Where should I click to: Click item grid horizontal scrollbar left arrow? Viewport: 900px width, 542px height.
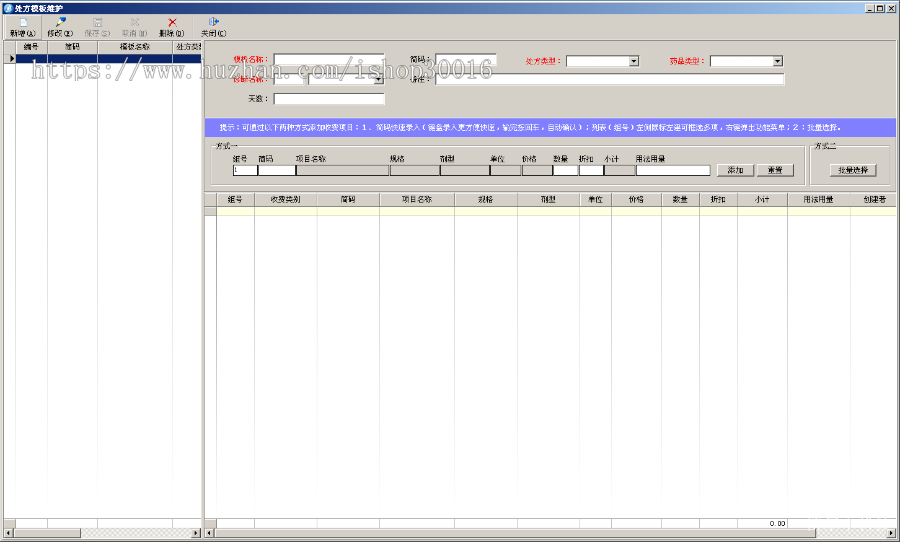click(210, 533)
